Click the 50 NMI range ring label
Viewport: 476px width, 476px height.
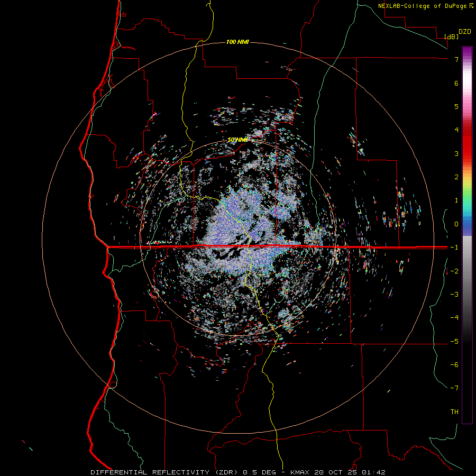(237, 140)
